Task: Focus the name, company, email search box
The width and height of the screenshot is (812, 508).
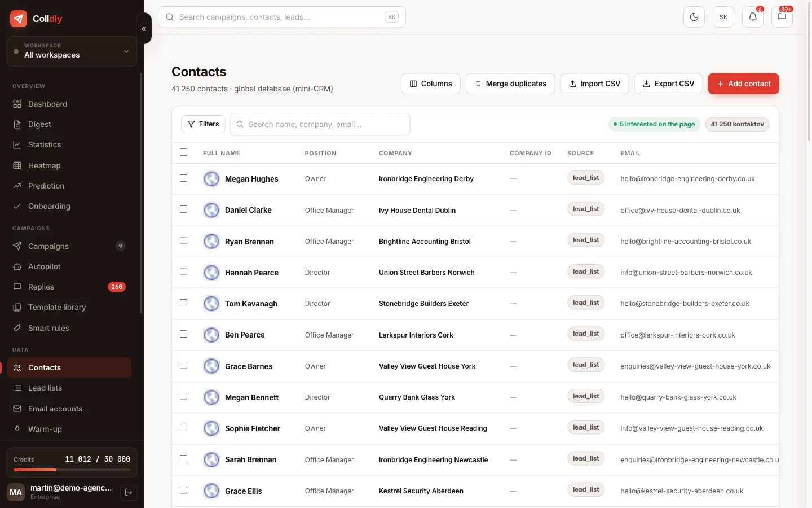Action: tap(320, 124)
